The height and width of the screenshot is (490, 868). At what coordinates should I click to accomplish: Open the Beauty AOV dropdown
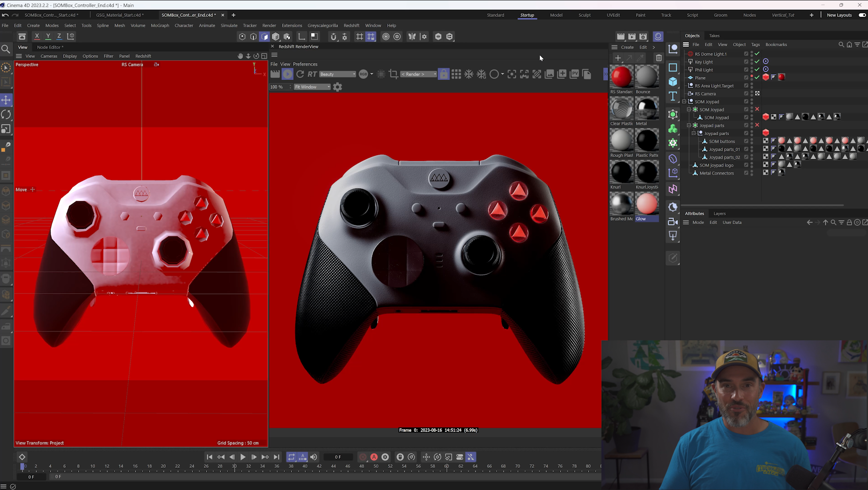337,74
